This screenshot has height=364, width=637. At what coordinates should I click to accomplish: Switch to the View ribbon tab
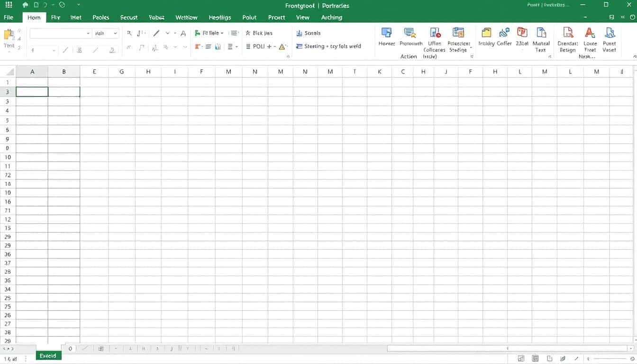coord(302,17)
